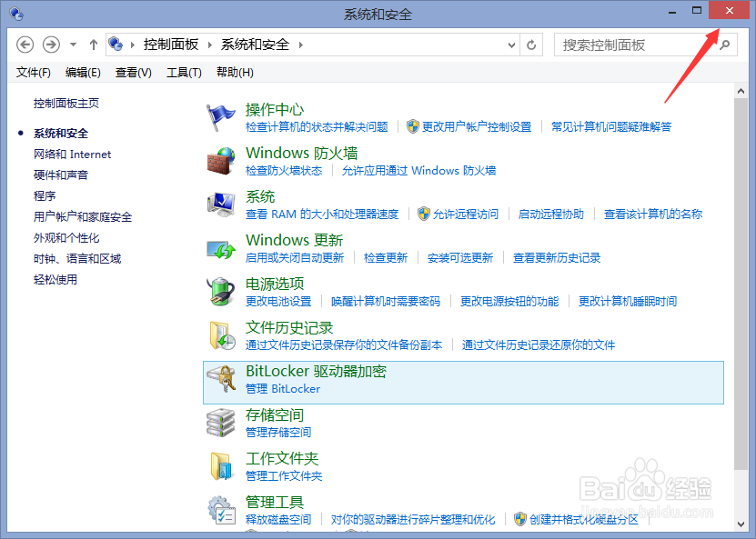Screen dimensions: 756x539
Task: Click the 系统和安全 breadcrumb in the address bar
Action: (255, 45)
